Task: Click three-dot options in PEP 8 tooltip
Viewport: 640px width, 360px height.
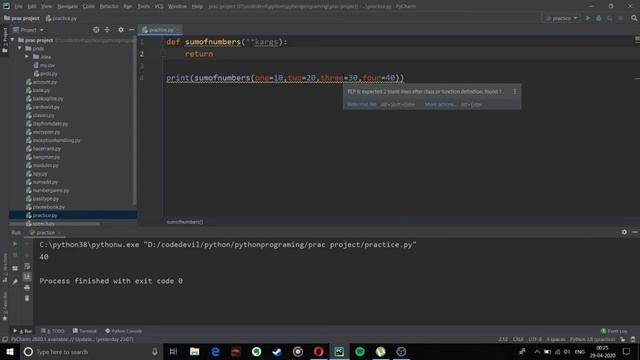Action: pyautogui.click(x=515, y=91)
